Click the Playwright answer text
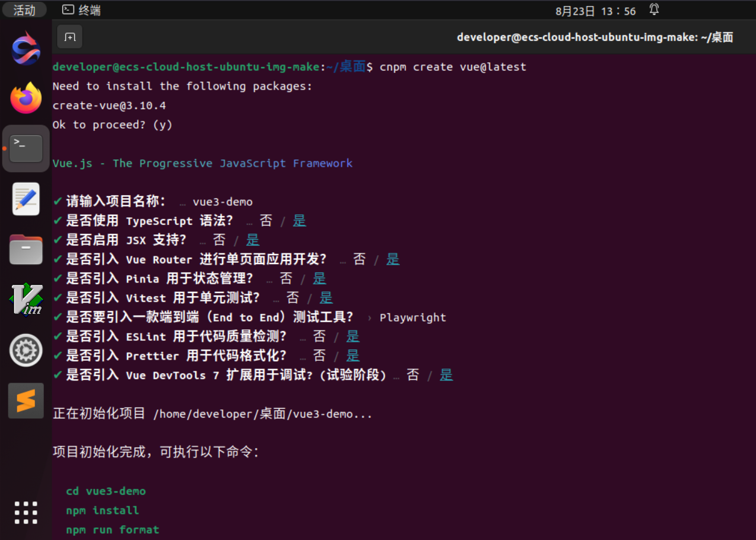 tap(412, 317)
